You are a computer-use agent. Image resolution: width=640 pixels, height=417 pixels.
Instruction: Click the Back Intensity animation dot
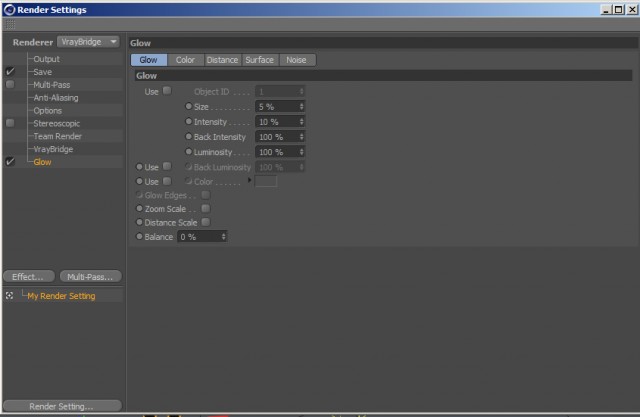(189, 136)
